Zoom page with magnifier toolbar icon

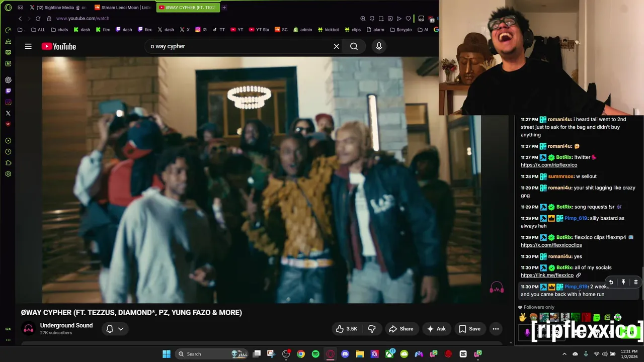363,19
